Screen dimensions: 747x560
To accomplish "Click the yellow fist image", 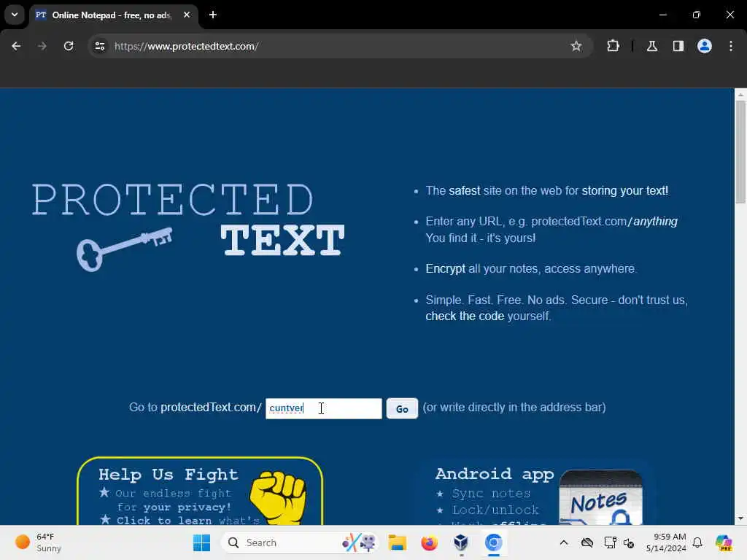I will (x=278, y=497).
